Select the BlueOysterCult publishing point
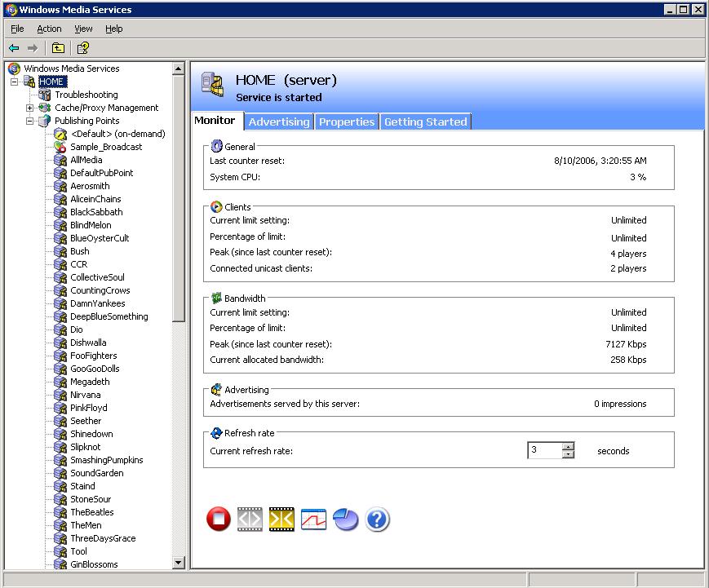This screenshot has width=709, height=588. [100, 239]
